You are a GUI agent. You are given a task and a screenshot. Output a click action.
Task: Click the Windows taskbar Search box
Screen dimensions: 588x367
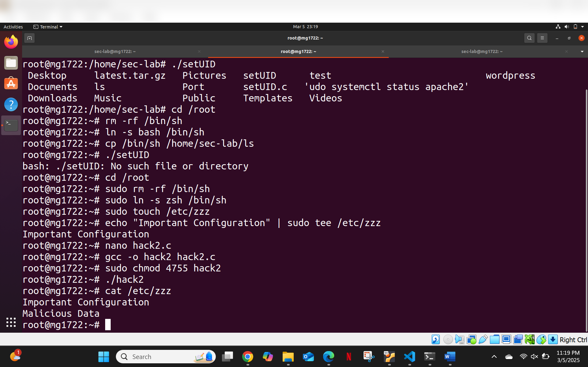tap(166, 357)
